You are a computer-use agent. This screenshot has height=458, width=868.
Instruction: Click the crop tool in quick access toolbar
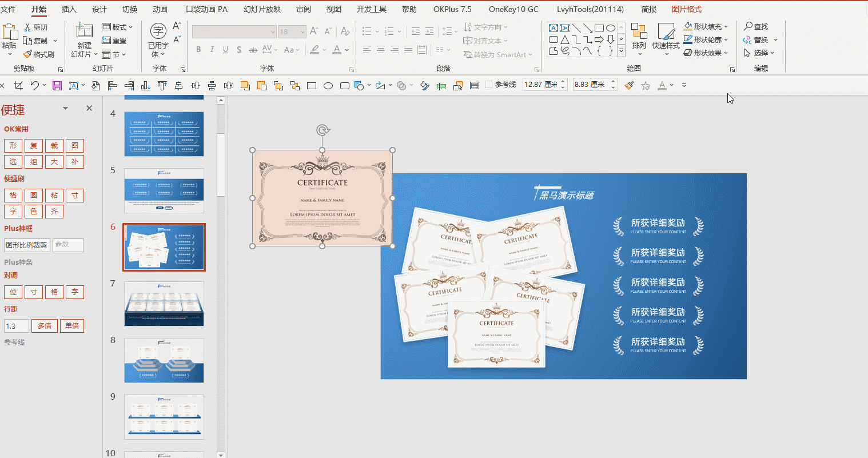coord(18,86)
